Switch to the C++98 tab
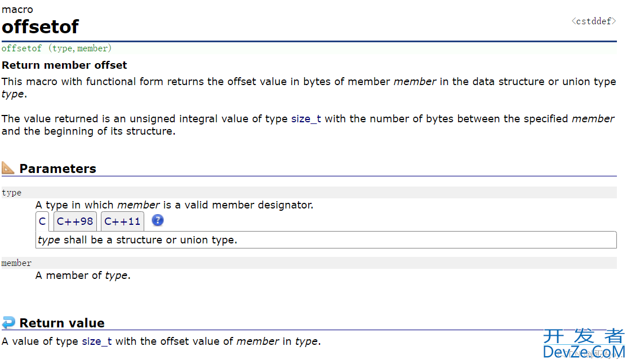This screenshot has height=364, width=631. [x=75, y=221]
